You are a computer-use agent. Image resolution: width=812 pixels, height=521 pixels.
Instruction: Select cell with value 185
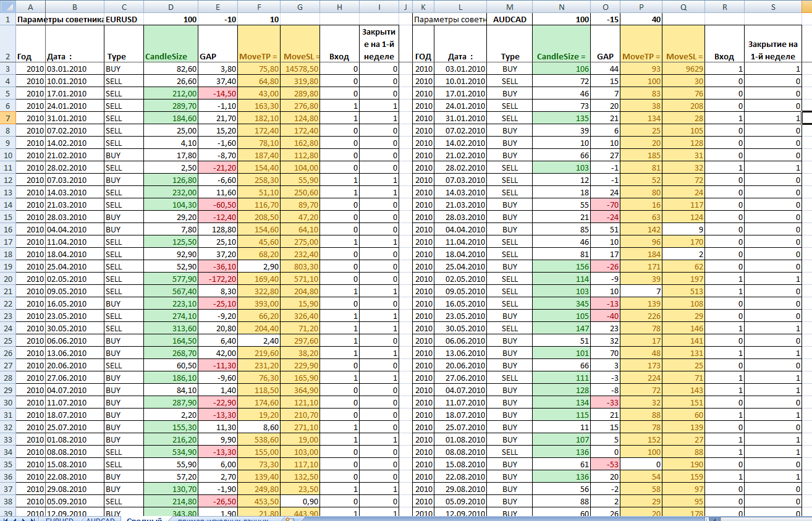641,155
